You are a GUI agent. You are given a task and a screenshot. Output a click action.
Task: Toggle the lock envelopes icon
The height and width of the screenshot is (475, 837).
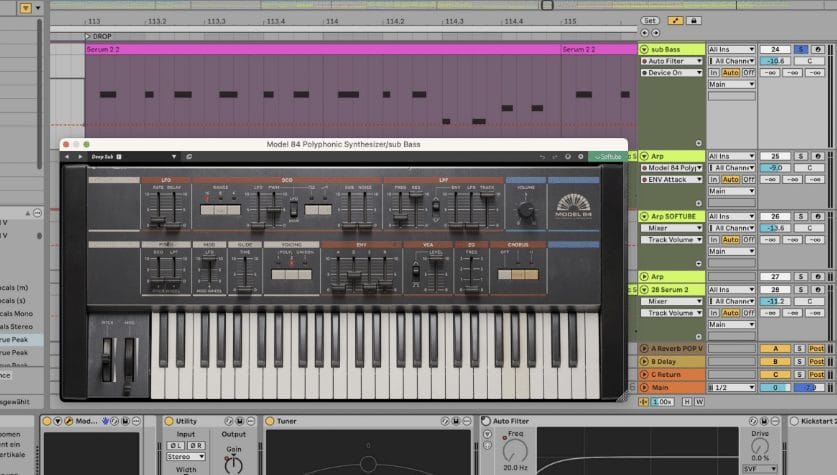(693, 21)
